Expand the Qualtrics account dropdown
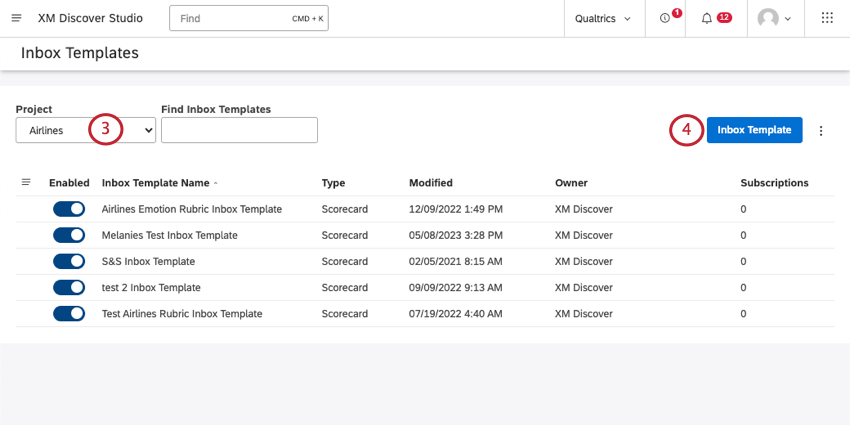This screenshot has height=425, width=850. pos(603,18)
